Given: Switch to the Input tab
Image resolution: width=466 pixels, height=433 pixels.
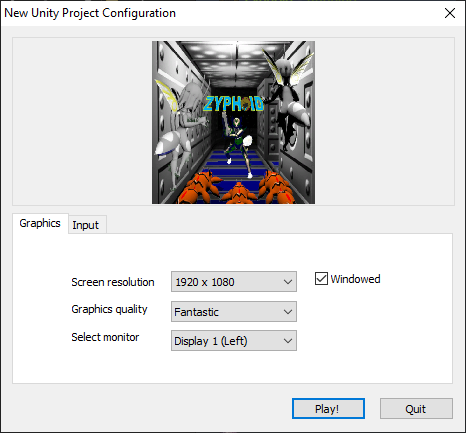Looking at the screenshot, I should click(x=86, y=225).
